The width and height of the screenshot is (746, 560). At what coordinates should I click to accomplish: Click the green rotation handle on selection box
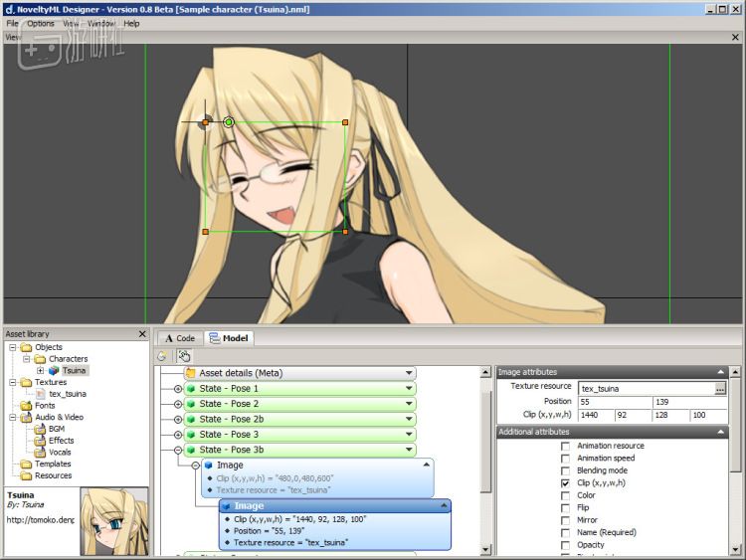pyautogui.click(x=228, y=122)
